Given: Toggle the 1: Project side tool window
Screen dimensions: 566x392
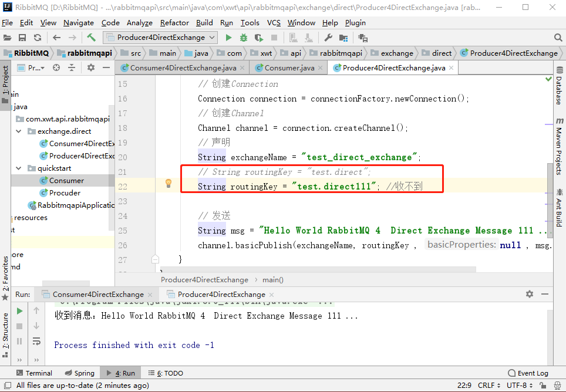Looking at the screenshot, I should pos(5,84).
